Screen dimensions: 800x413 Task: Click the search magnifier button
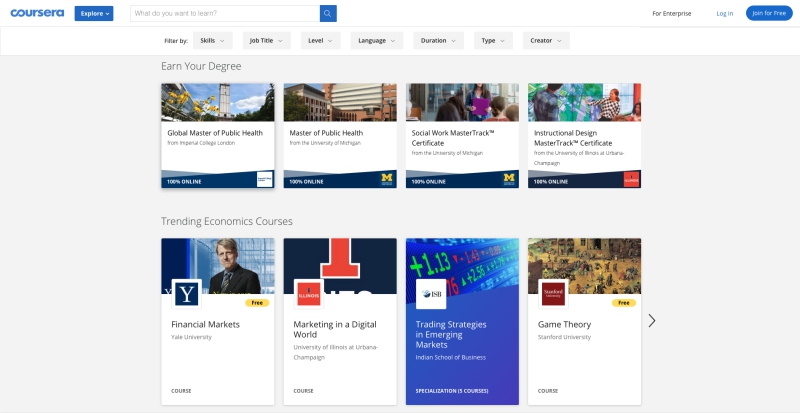click(328, 13)
